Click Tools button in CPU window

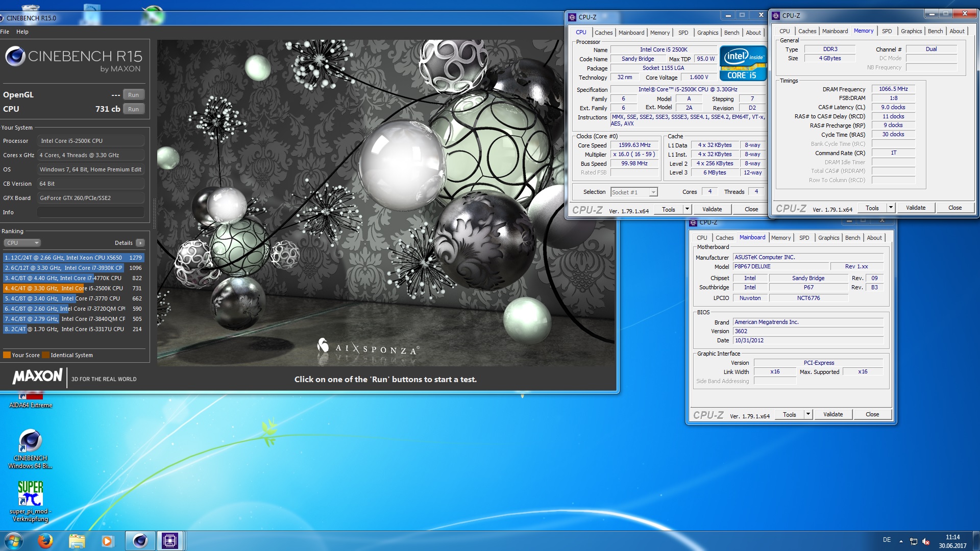(x=669, y=209)
